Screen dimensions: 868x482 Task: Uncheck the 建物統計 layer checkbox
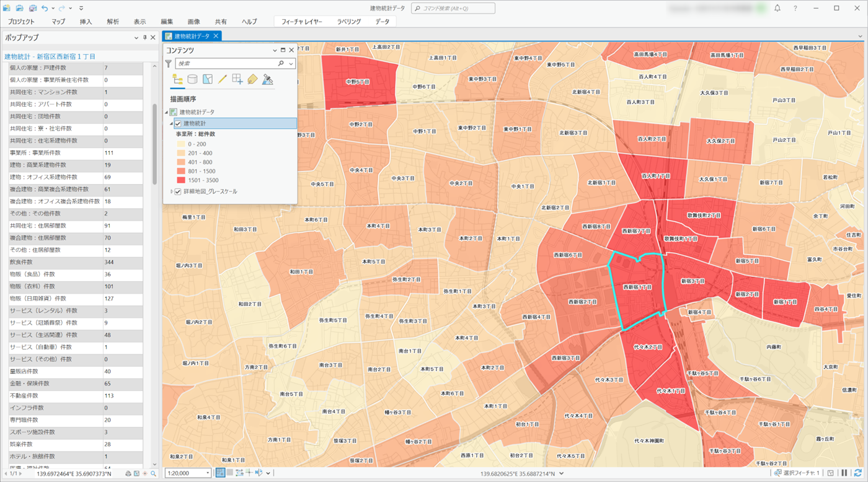(x=178, y=124)
